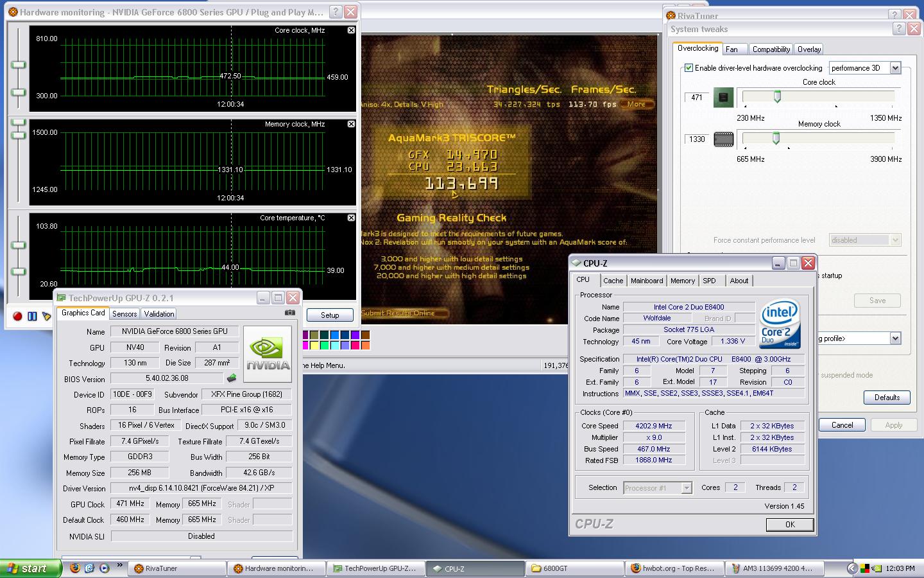The image size is (924, 578).
Task: Click the Core clock slider handle in RivaTuner
Action: click(x=778, y=97)
